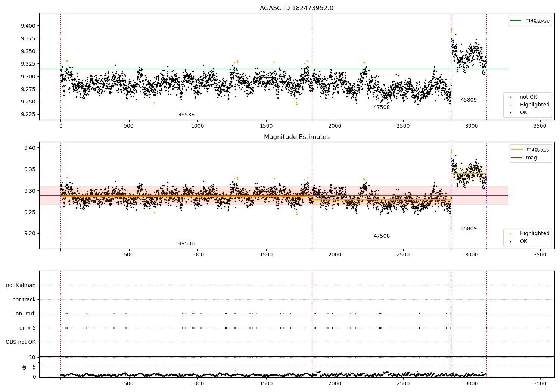Click the 'OBS not OK' y-axis label
The height and width of the screenshot is (392, 560).
click(x=21, y=342)
